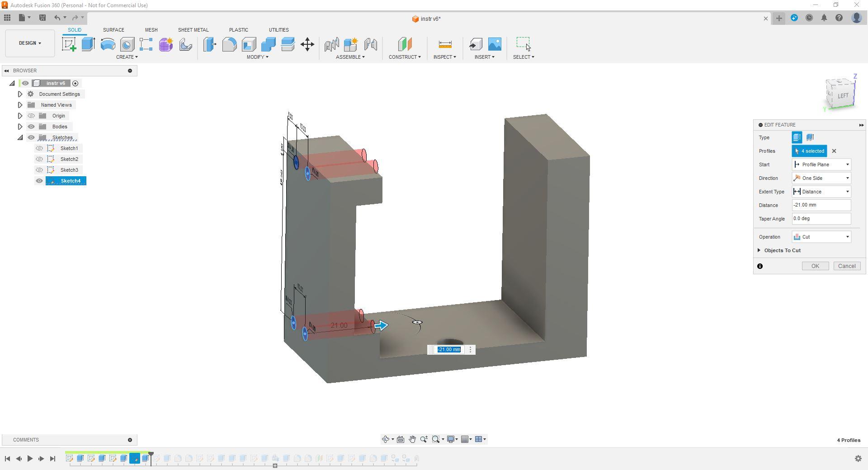Toggle visibility of Sketch1
The height and width of the screenshot is (470, 868).
tap(39, 148)
